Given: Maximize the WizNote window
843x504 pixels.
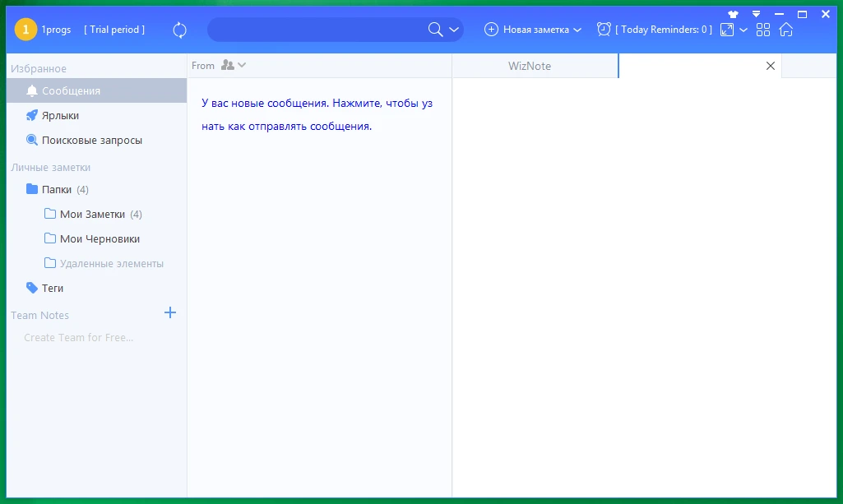Looking at the screenshot, I should [802, 15].
